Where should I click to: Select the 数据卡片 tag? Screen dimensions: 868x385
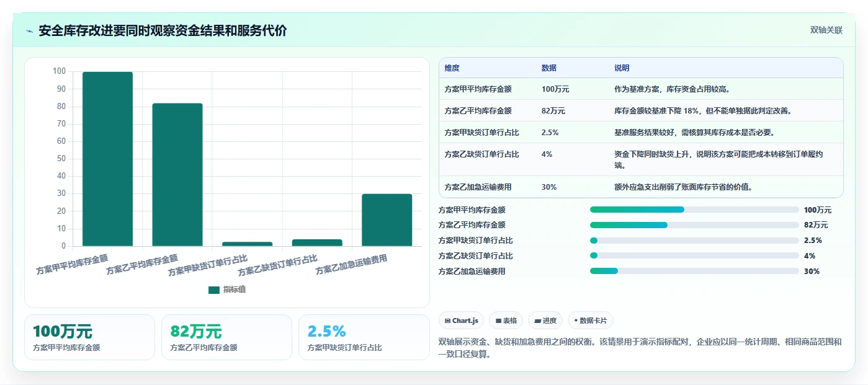[591, 321]
